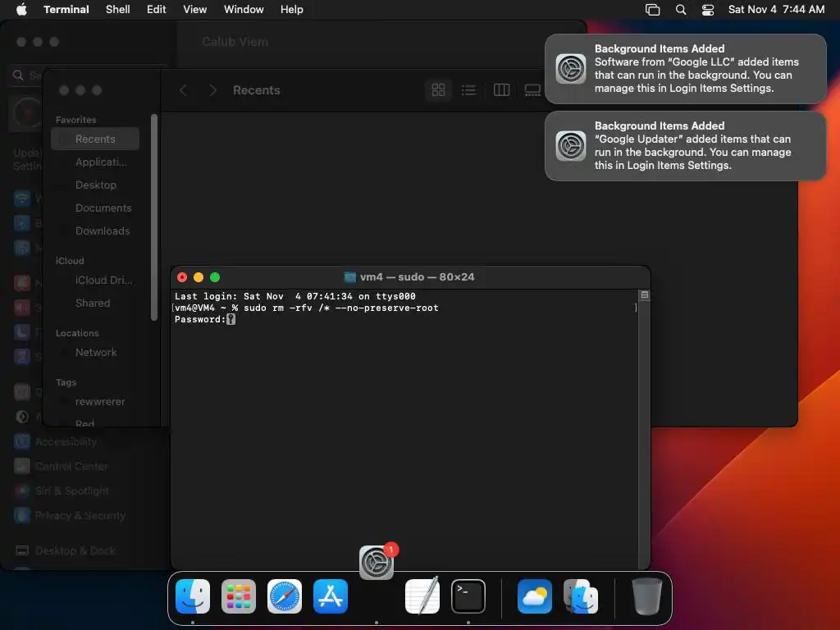Image resolution: width=840 pixels, height=630 pixels.
Task: Open Desktop & Dock settings
Action: pos(75,550)
